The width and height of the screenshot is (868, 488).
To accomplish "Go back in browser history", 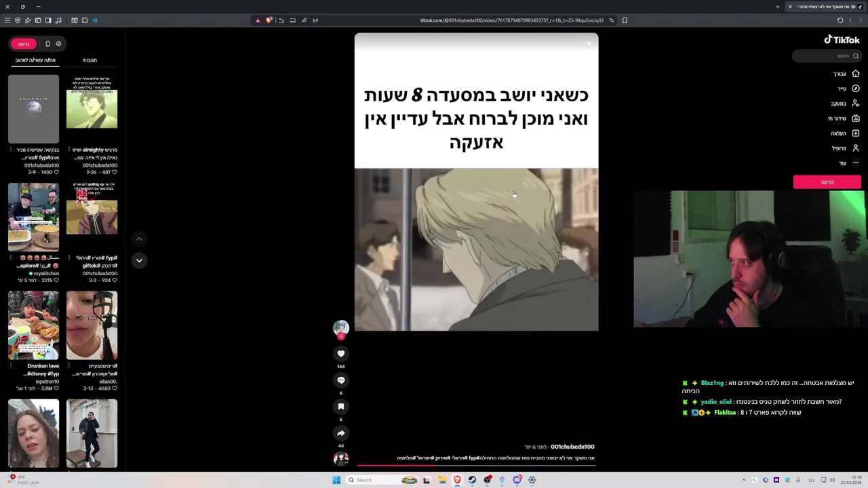I will point(860,20).
